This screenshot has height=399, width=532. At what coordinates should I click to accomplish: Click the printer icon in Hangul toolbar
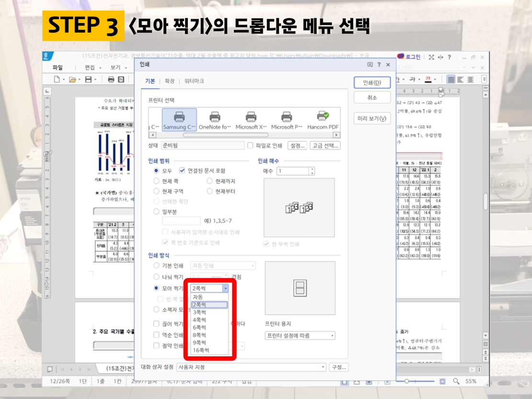click(111, 80)
